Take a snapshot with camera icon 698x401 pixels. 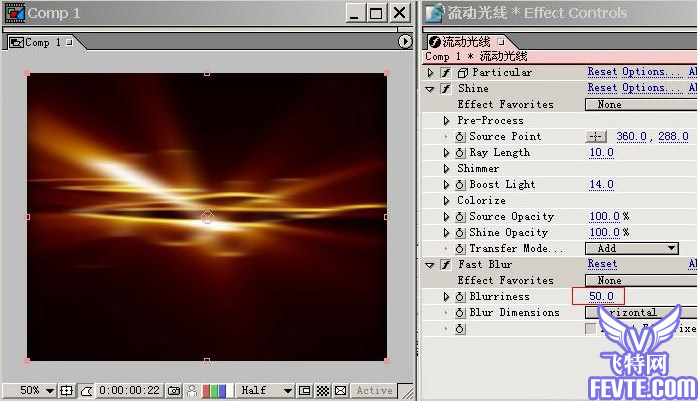[174, 391]
